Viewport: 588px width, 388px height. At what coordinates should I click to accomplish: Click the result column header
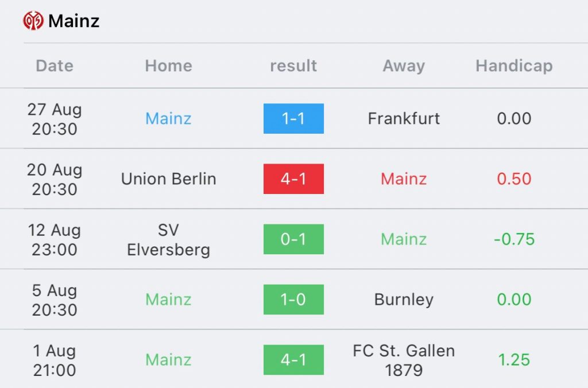tap(293, 65)
